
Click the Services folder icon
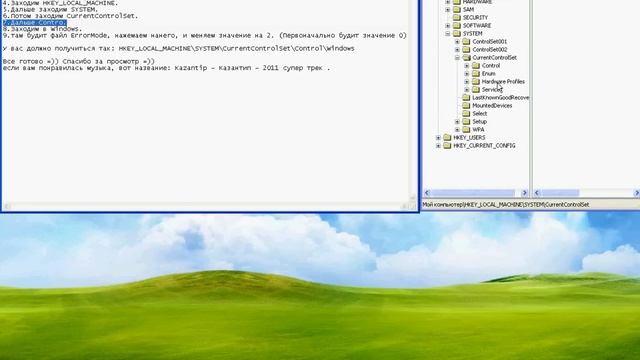[476, 89]
